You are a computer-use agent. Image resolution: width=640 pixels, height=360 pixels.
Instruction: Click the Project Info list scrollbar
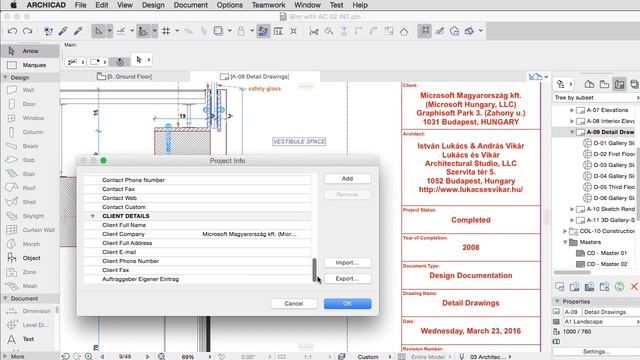pyautogui.click(x=314, y=270)
